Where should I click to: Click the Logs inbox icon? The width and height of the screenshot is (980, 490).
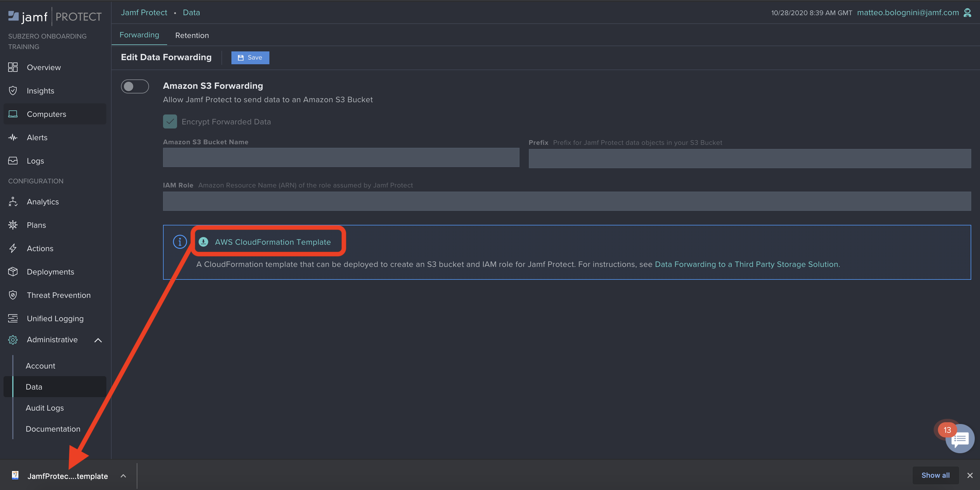coord(13,161)
